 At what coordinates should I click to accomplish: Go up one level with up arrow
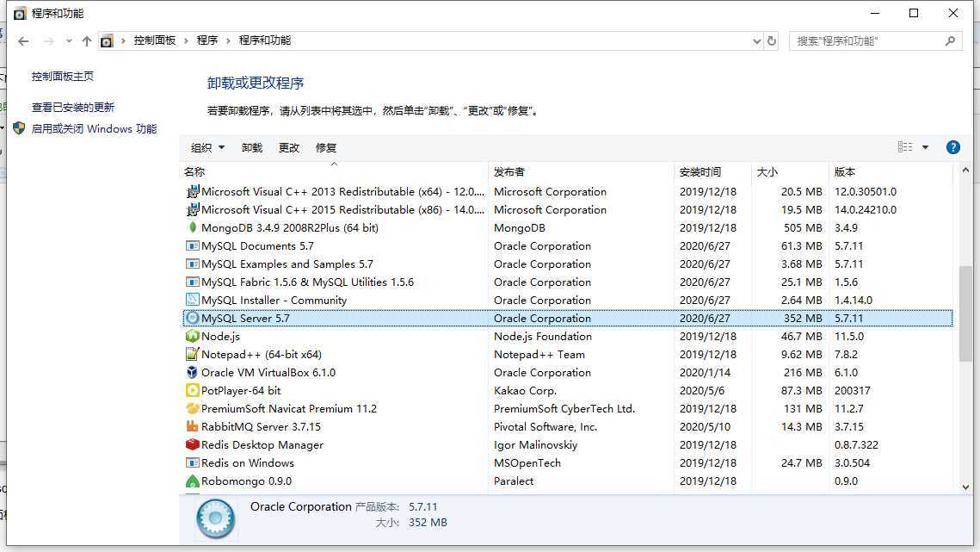(87, 41)
